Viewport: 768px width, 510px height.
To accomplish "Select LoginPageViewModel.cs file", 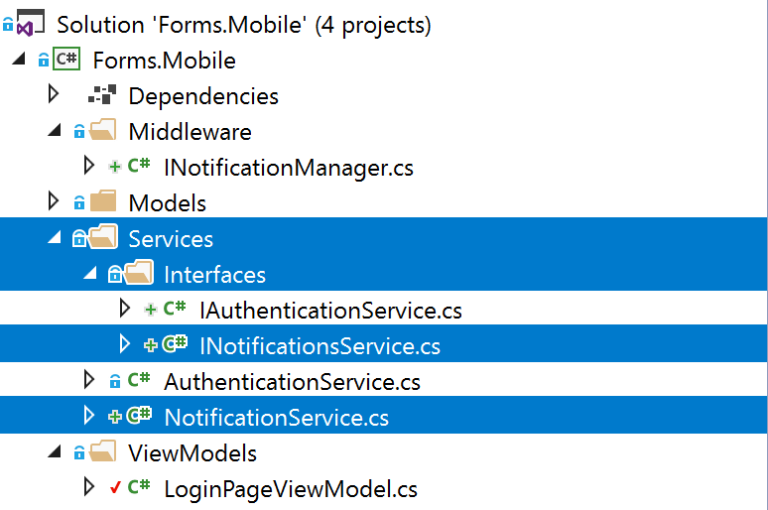I will pyautogui.click(x=290, y=489).
